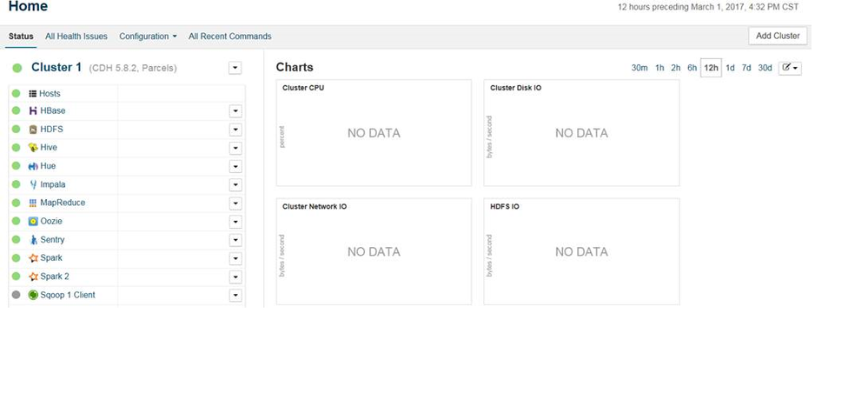The width and height of the screenshot is (868, 400).
Task: Click the Spark 2 star icon
Action: click(33, 276)
